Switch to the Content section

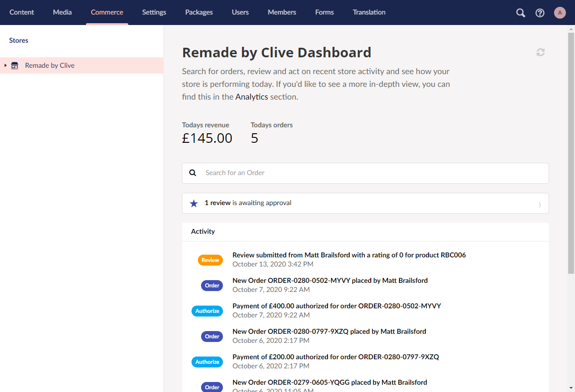[x=22, y=12]
